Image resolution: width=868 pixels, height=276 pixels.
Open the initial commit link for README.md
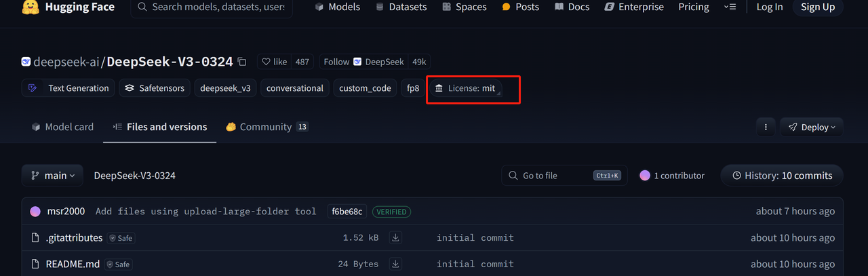475,264
